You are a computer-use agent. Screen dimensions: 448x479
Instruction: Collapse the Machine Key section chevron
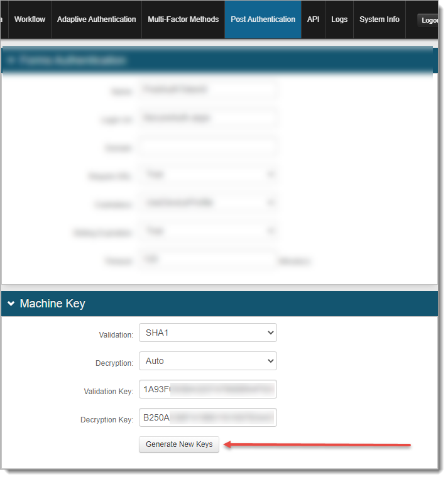coord(11,304)
